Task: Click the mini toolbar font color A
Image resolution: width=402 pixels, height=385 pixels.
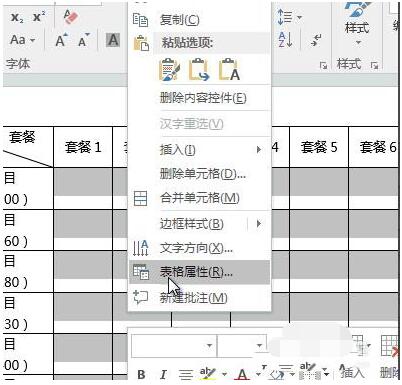Action: point(242,374)
